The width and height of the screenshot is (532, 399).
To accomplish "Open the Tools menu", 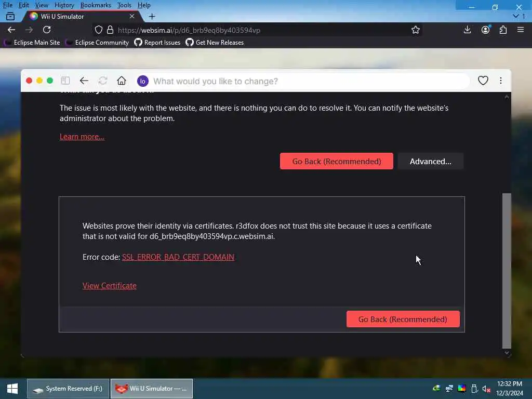I will pos(124,5).
